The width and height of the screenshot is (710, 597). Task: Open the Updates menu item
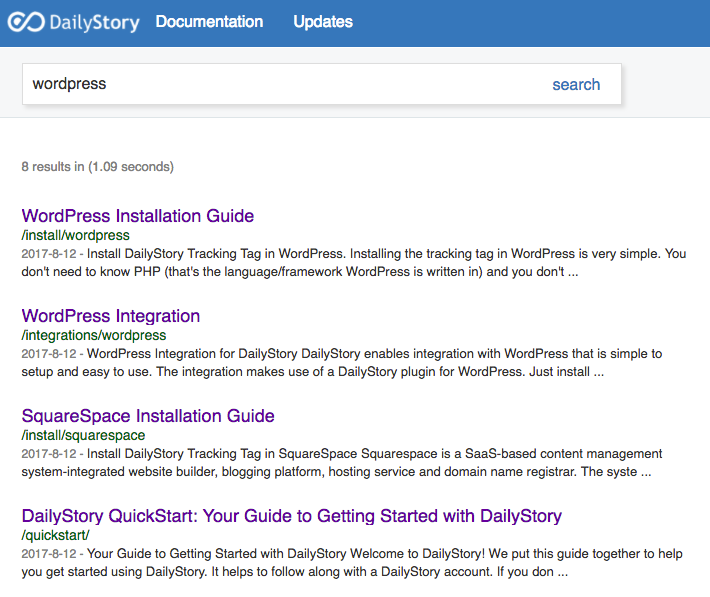point(323,22)
